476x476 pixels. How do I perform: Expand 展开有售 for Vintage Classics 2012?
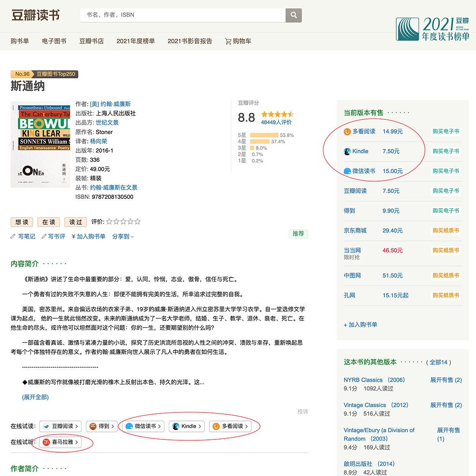tap(446, 405)
